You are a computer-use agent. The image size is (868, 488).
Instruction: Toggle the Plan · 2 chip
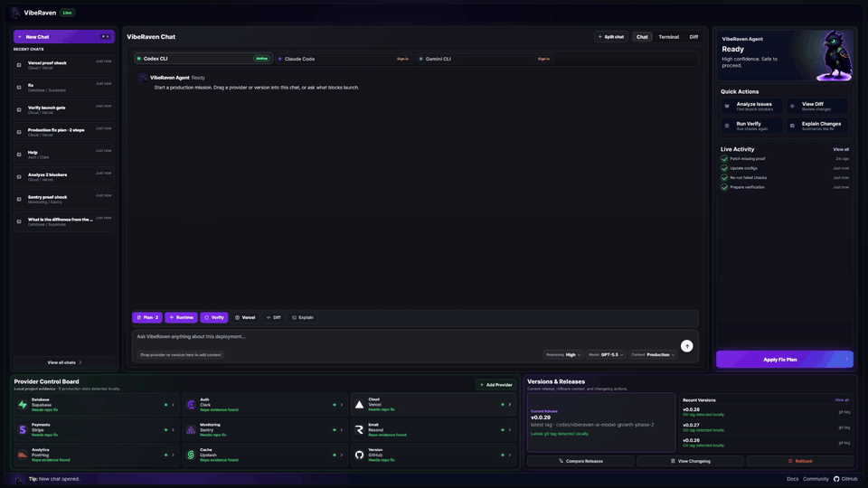147,317
